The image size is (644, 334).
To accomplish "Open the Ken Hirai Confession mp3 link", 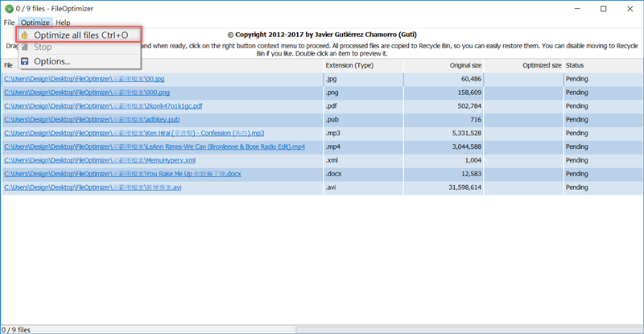I will [134, 133].
